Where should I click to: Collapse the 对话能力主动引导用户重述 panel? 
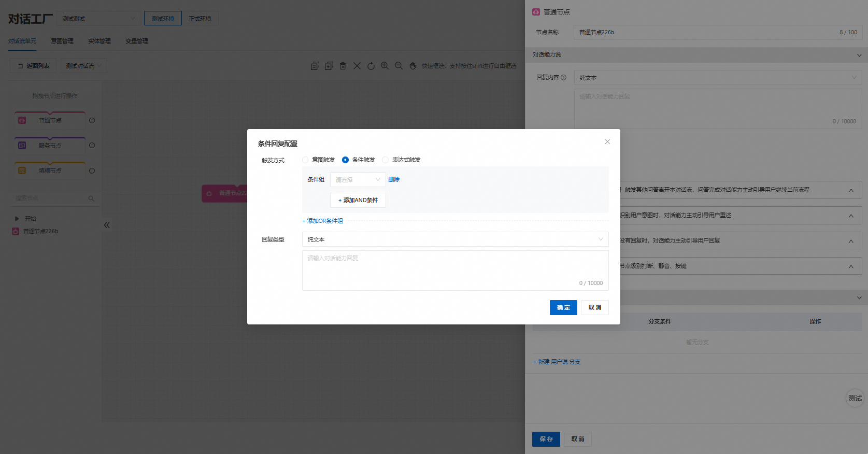851,216
